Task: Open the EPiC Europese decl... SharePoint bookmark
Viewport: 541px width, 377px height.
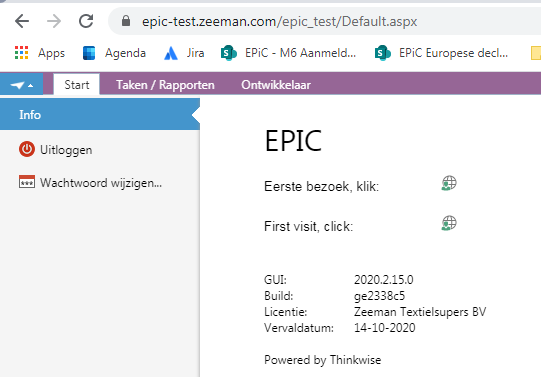Action: (442, 53)
